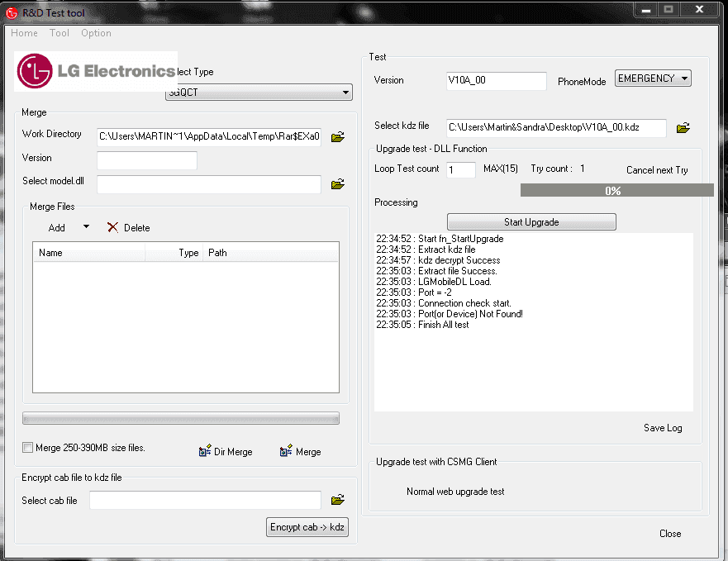Click the Close button at bottom
Screen dimensions: 728x561
[x=670, y=534]
